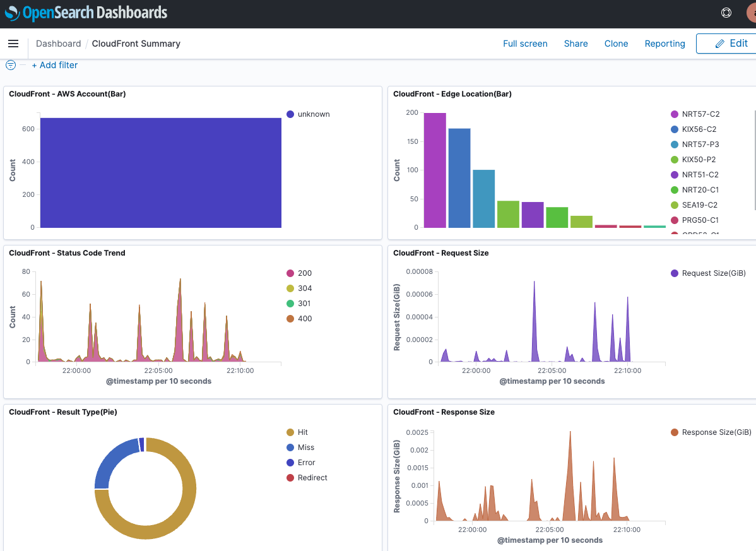Go to the Dashboard breadcrumb
756x551 pixels.
[58, 44]
